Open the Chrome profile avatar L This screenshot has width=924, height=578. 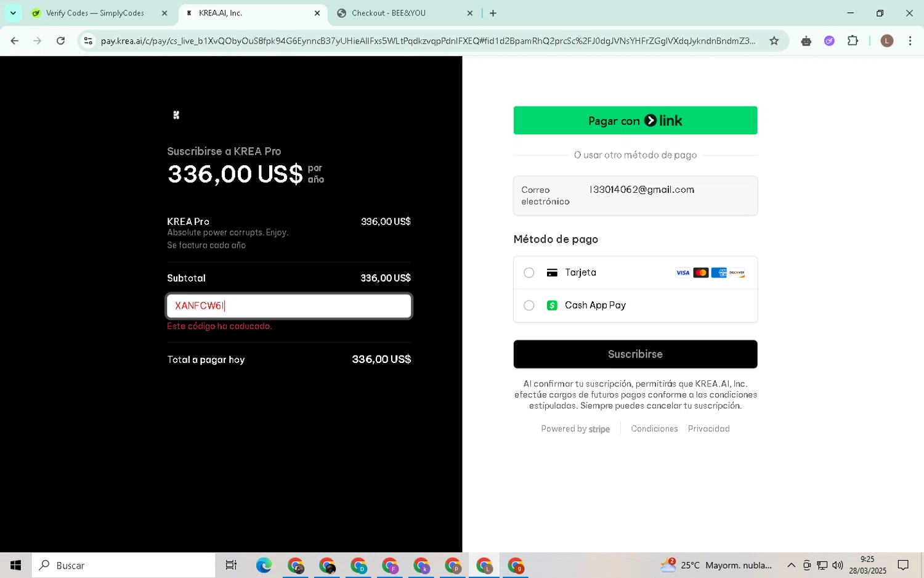point(887,41)
